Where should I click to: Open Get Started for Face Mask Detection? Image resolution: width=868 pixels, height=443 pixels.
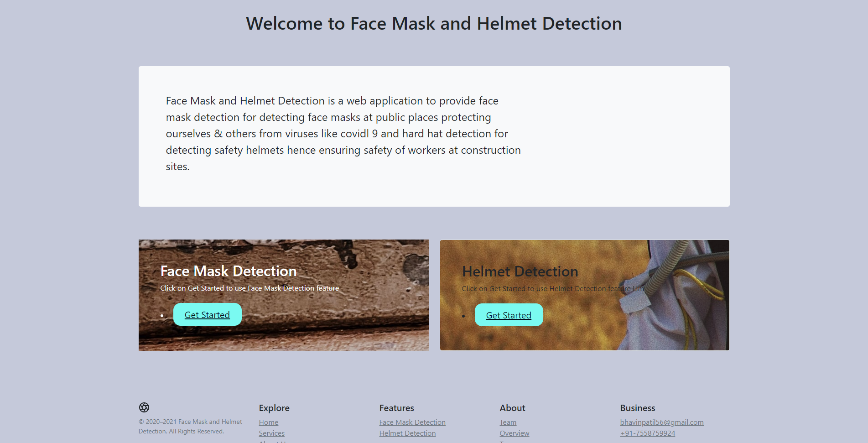tap(208, 315)
